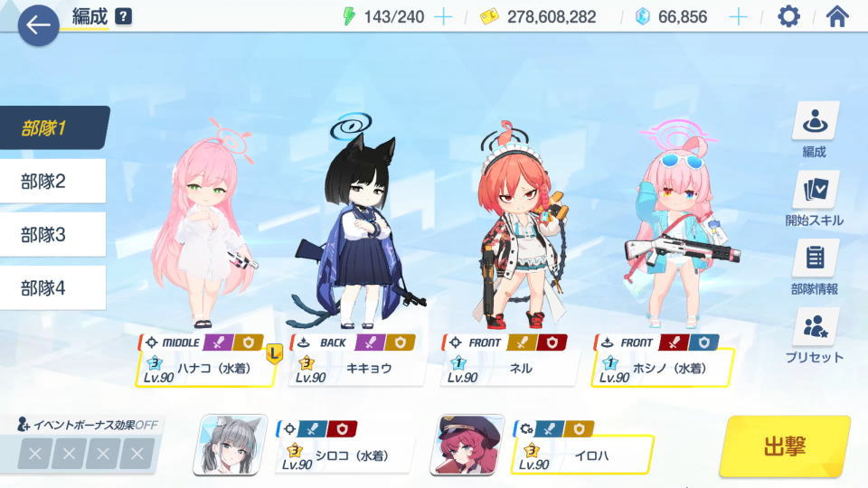
Task: Add energy with the plus beside 143/240
Action: 443,17
